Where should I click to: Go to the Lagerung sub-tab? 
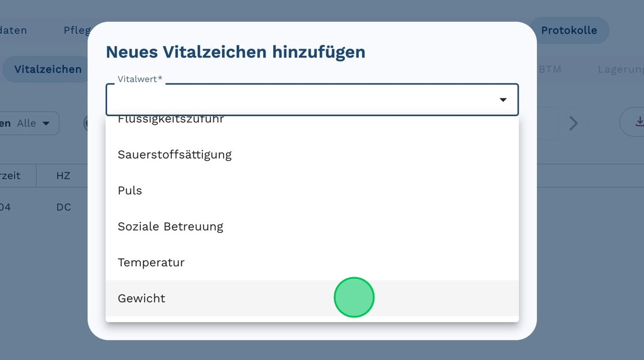(x=620, y=70)
